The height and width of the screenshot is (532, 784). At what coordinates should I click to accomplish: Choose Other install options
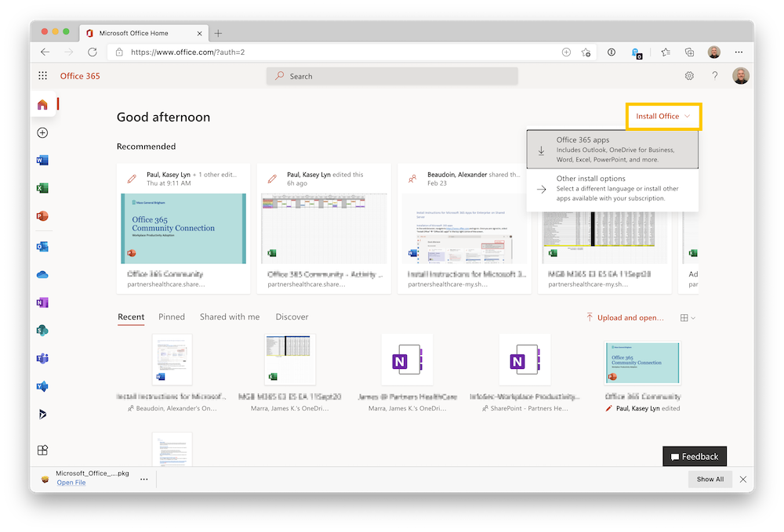[612, 188]
